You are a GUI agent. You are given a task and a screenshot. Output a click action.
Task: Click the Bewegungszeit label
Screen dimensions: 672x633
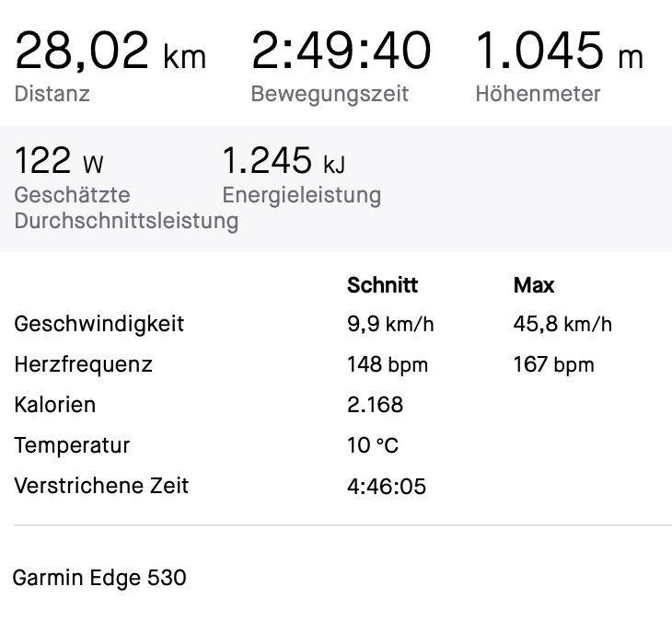click(x=330, y=94)
